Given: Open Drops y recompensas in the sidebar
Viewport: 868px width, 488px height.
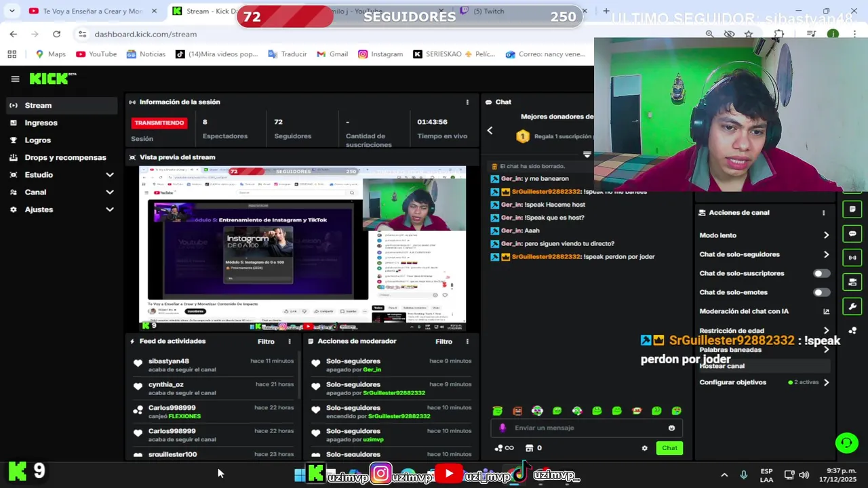Looking at the screenshot, I should [x=62, y=157].
